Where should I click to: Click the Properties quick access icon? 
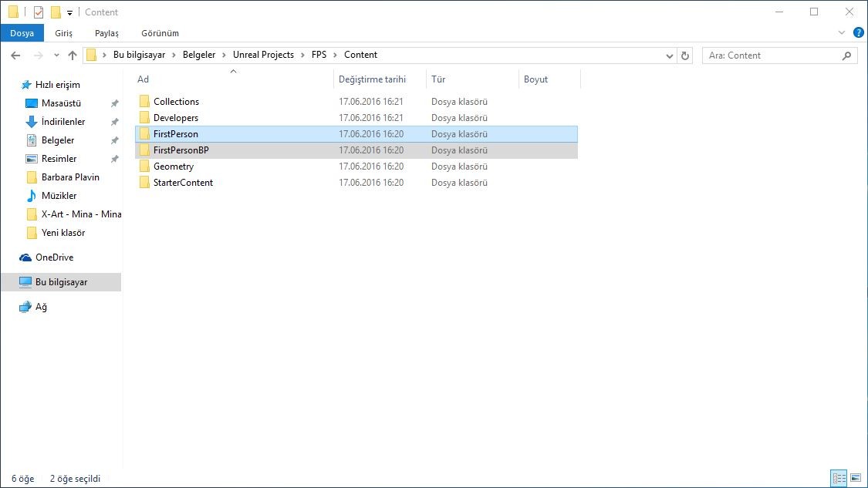39,12
